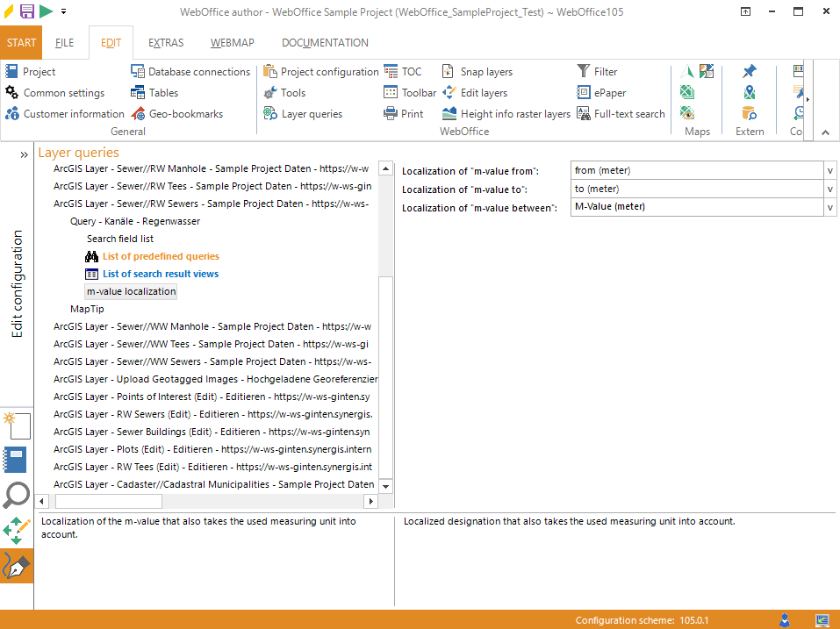
Task: Select List of search result views
Action: point(161,274)
